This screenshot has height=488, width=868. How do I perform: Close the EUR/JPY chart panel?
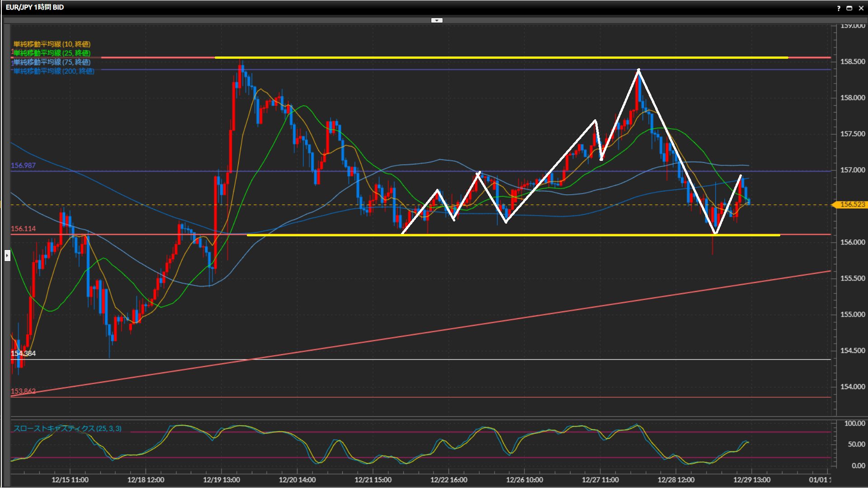pos(861,8)
